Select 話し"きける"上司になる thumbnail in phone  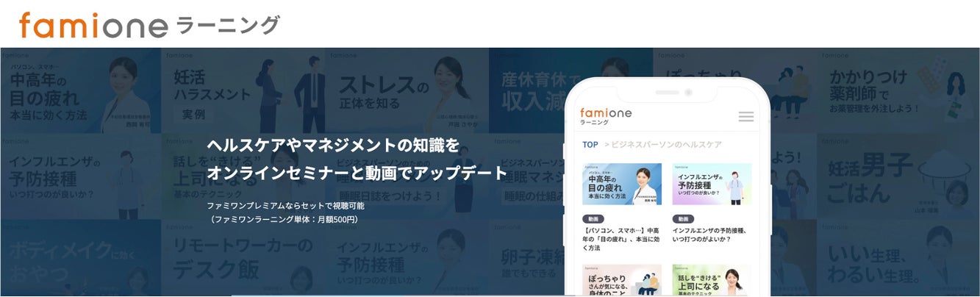[x=712, y=281]
